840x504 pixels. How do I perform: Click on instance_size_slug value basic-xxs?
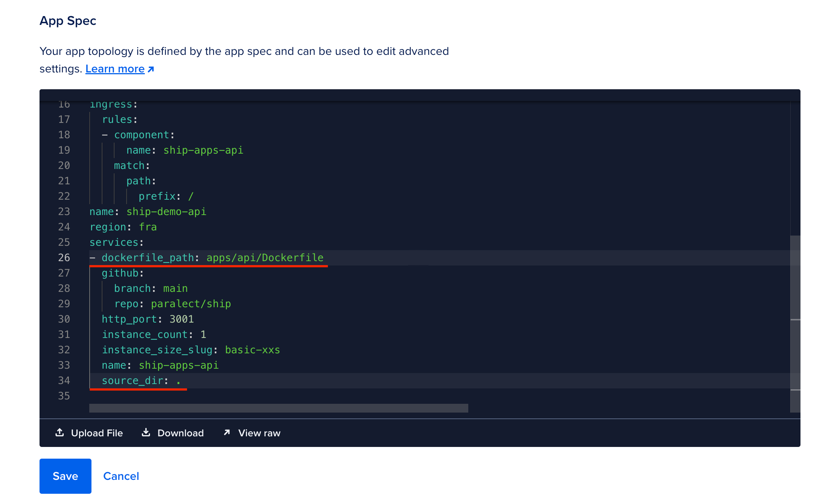coord(252,350)
